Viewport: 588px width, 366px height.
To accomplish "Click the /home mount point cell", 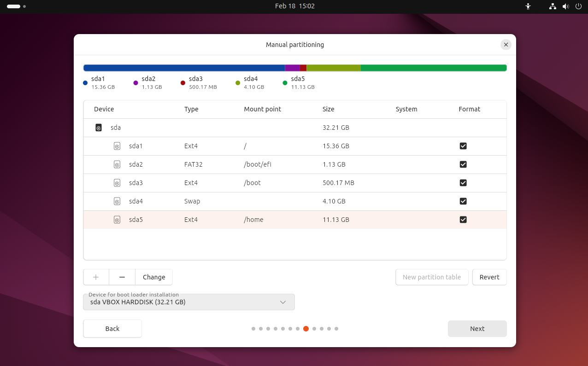I will [254, 220].
